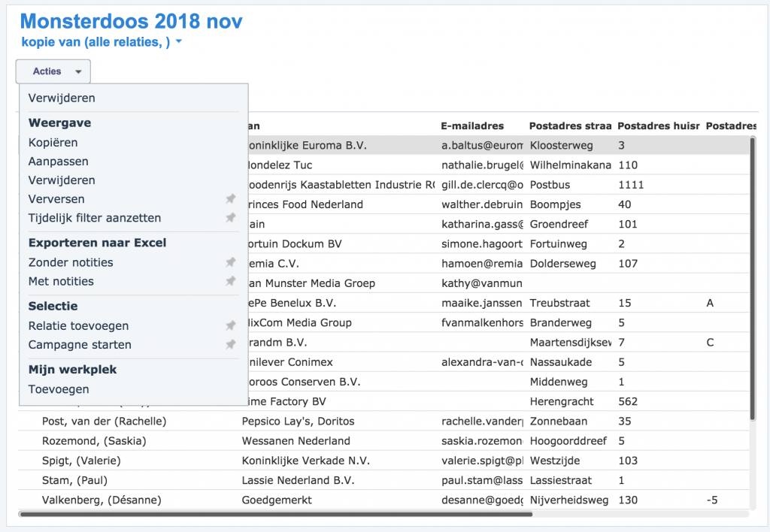Screen dimensions: 770x532
Task: Pin the Met notities export option
Action: coord(231,281)
